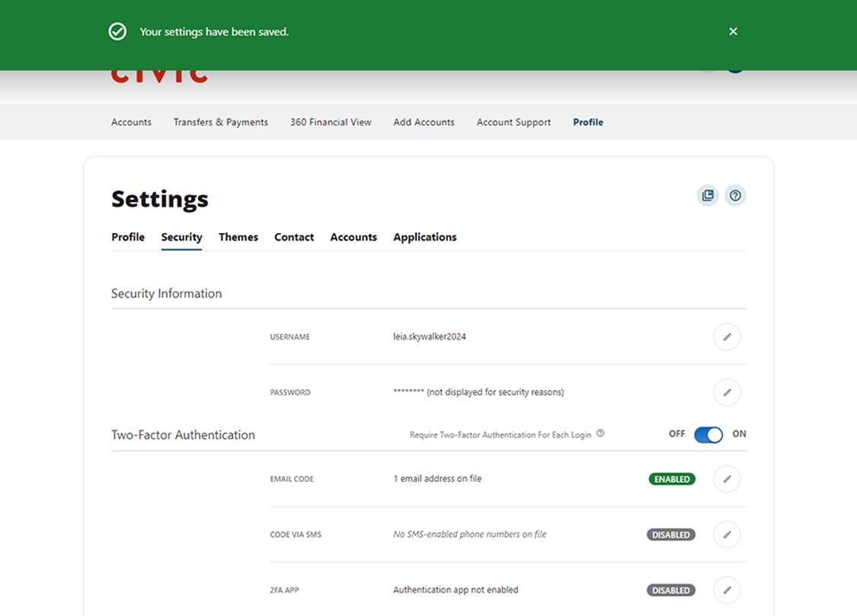Click the masked password text
The height and width of the screenshot is (616, 857).
[x=478, y=392]
